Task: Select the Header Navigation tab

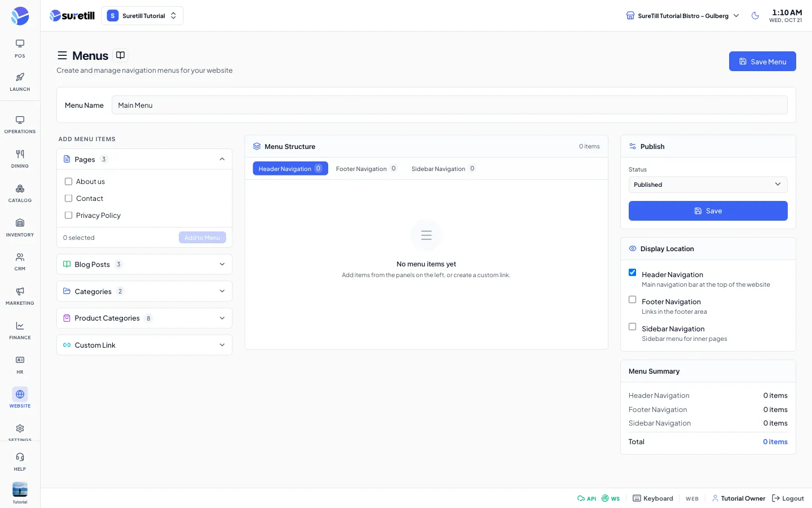Action: click(290, 168)
